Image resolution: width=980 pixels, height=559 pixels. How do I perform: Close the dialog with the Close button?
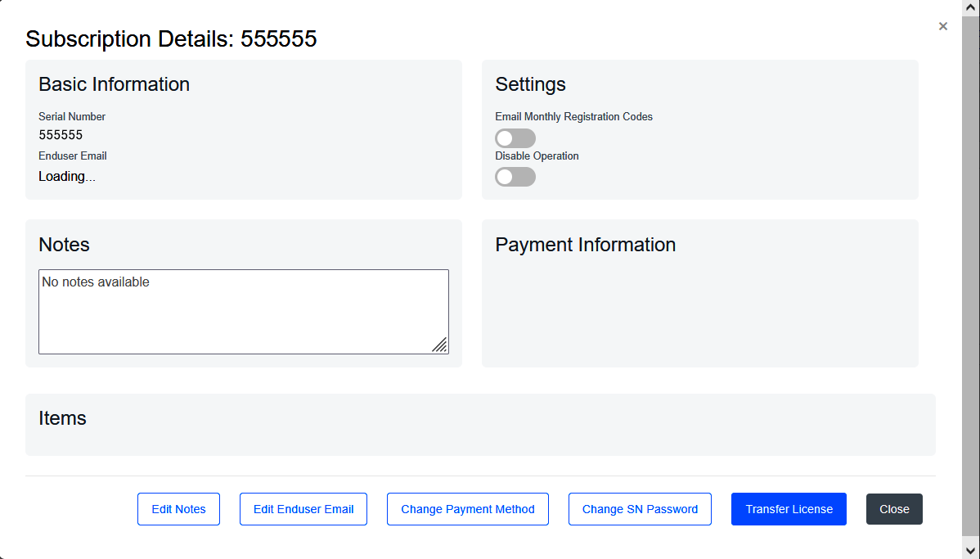tap(893, 508)
